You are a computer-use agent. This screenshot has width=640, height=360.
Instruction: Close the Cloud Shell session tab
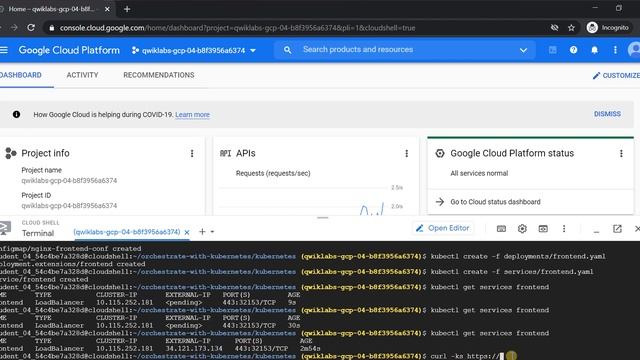point(187,232)
